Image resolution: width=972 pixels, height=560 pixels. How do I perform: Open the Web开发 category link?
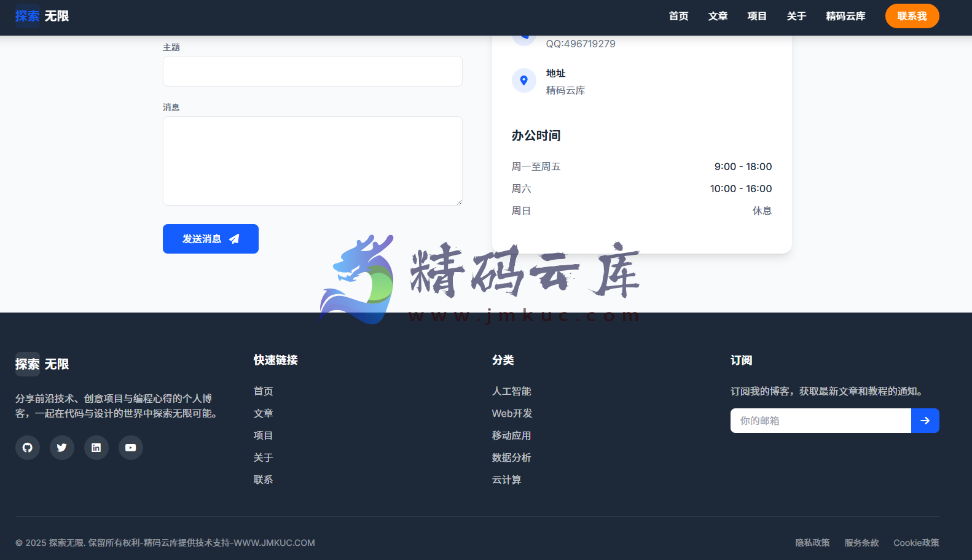512,413
